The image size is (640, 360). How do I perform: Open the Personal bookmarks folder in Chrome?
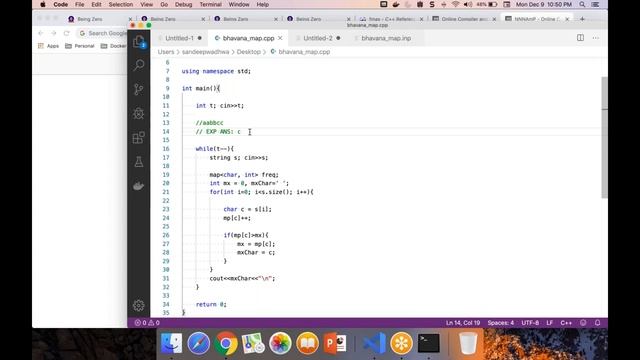(x=80, y=46)
